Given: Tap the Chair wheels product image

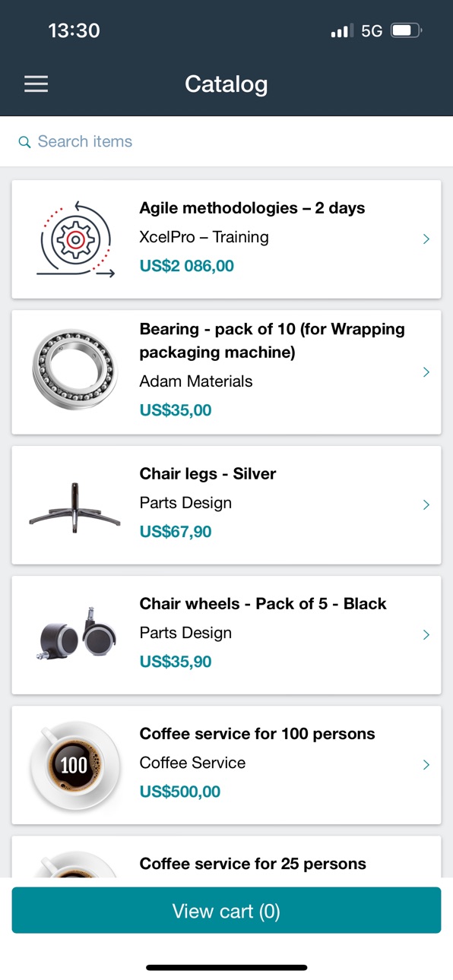Looking at the screenshot, I should (75, 635).
